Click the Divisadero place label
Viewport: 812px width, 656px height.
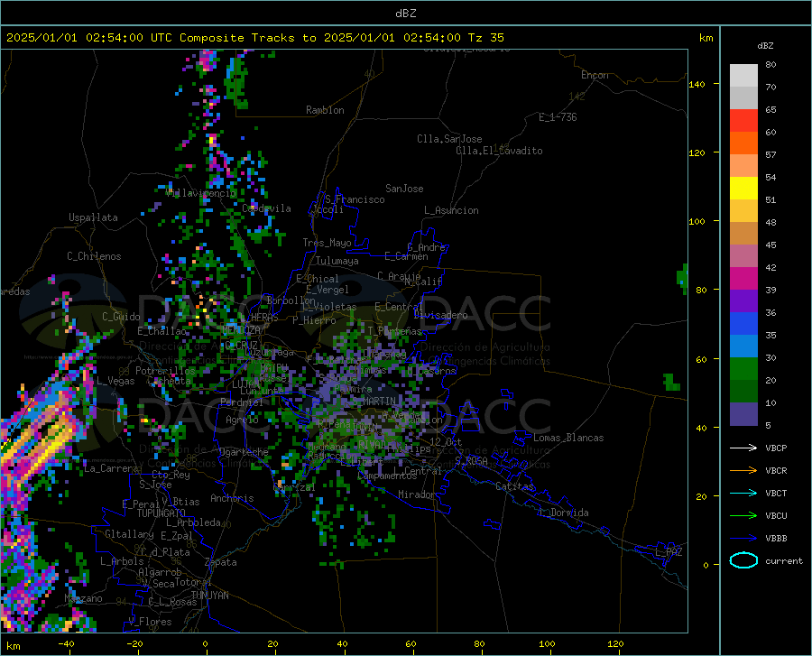[x=440, y=315]
